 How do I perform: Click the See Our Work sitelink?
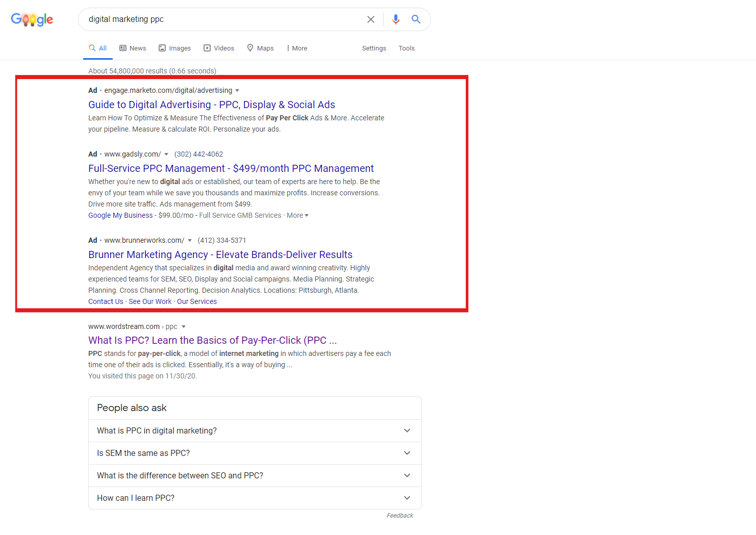pyautogui.click(x=150, y=301)
